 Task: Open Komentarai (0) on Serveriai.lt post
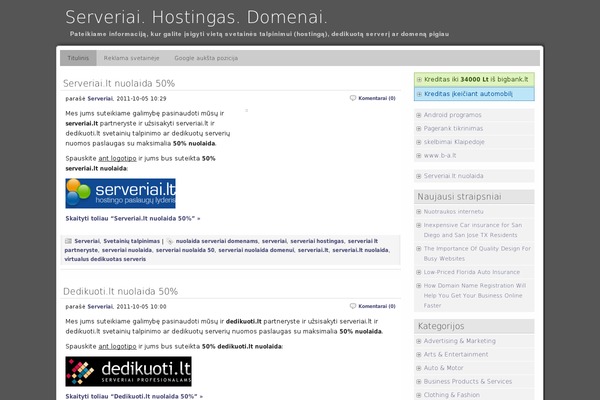(x=377, y=98)
